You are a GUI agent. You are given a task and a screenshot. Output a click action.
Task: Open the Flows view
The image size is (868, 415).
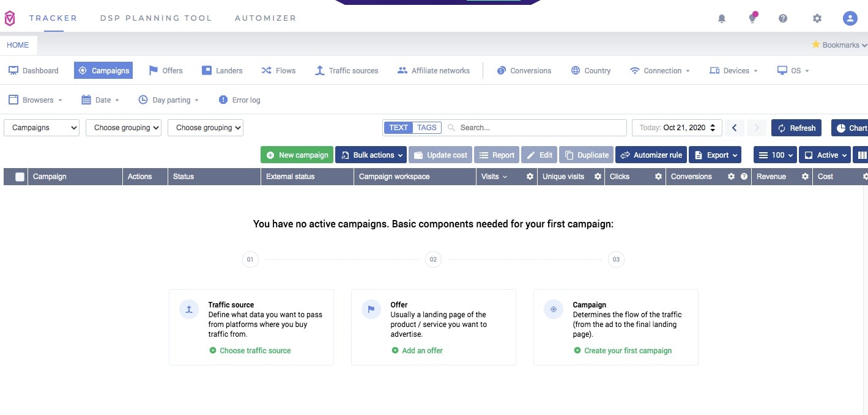click(278, 70)
